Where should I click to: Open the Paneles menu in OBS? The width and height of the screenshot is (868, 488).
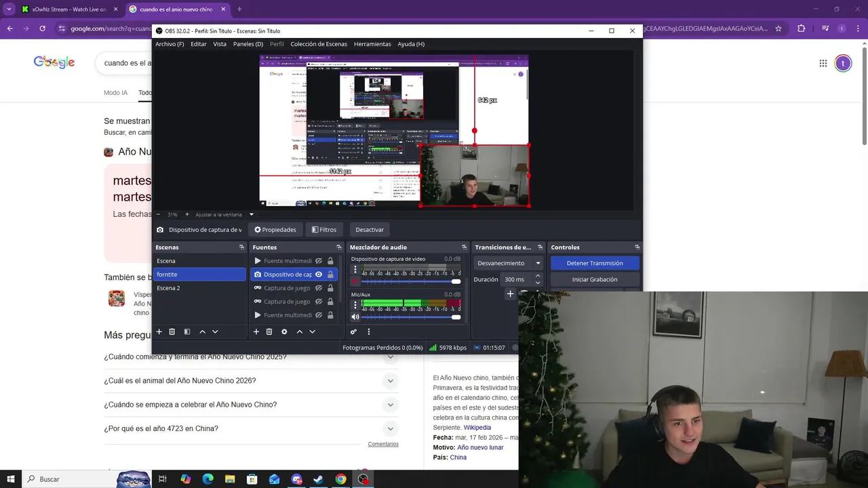point(248,44)
